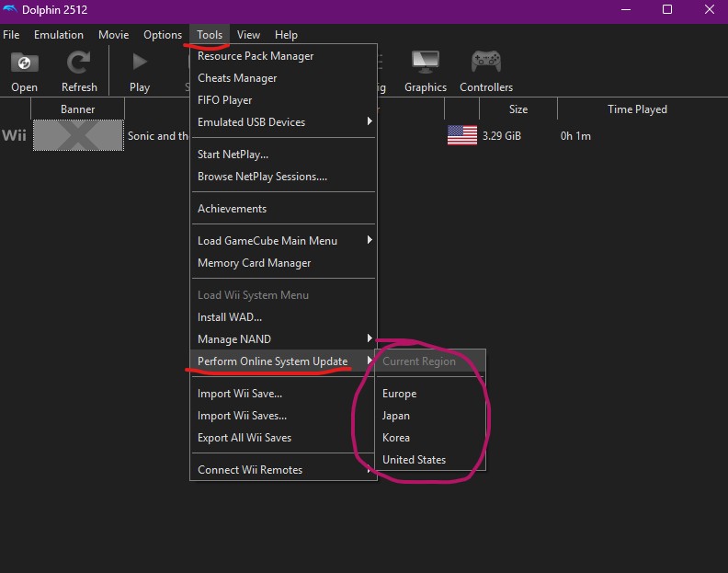Click the United States flag icon
Viewport: 728px width, 573px height.
pos(461,136)
